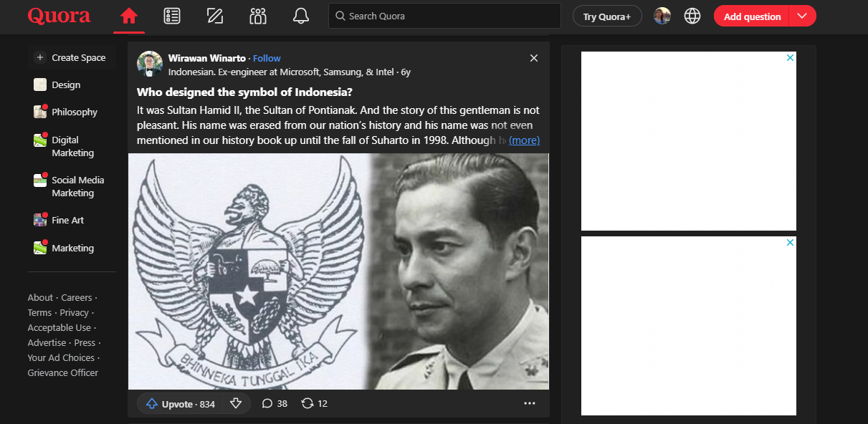The image size is (868, 424).
Task: Expand the answer with the (more) link
Action: click(524, 140)
